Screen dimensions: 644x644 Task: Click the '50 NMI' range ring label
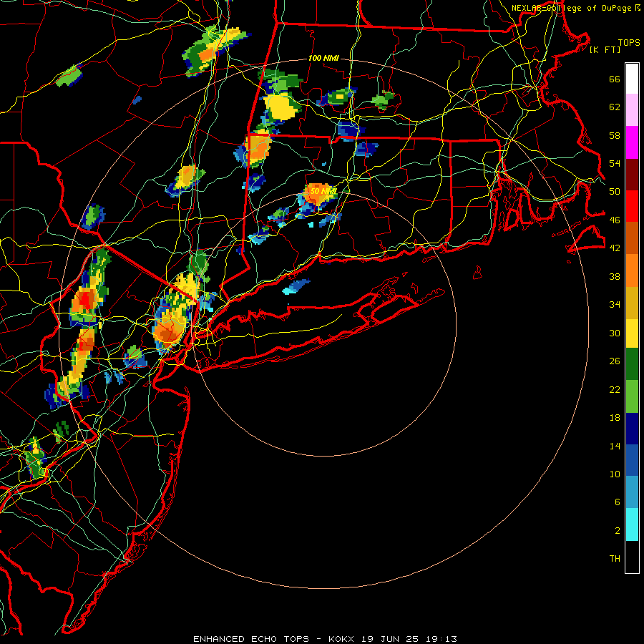[x=323, y=191]
